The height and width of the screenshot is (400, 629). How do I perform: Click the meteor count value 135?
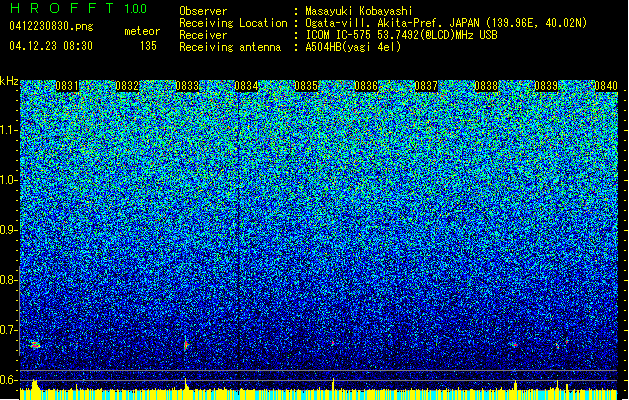pos(148,46)
